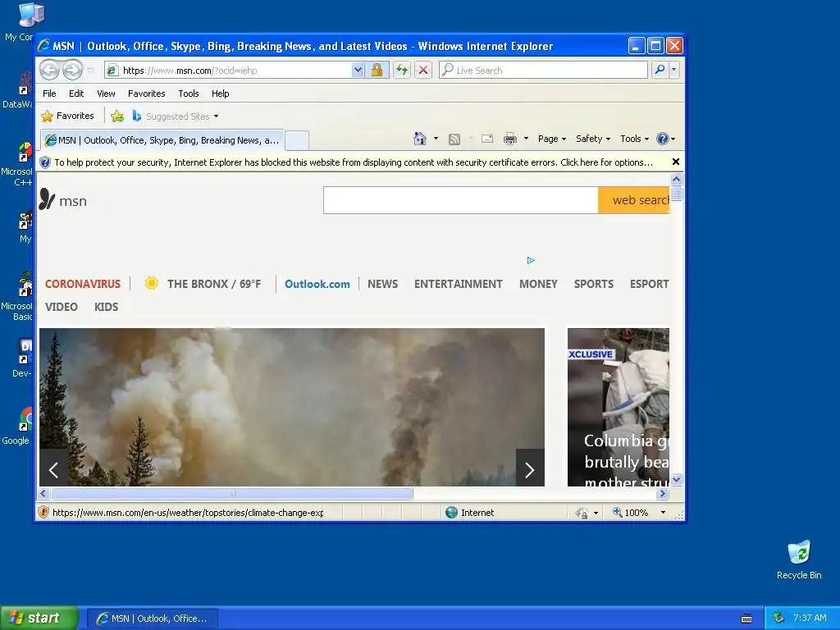Click the Start button
This screenshot has height=630, width=840.
39,618
